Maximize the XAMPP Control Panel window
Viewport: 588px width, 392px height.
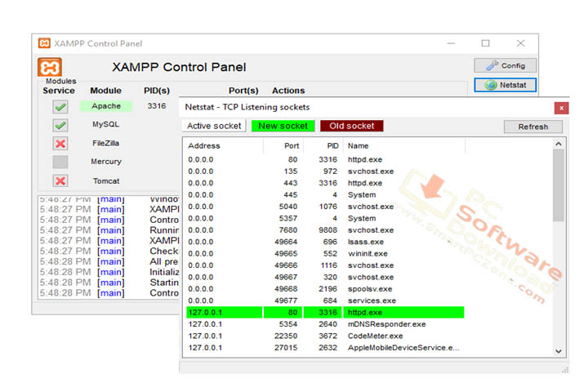click(486, 43)
